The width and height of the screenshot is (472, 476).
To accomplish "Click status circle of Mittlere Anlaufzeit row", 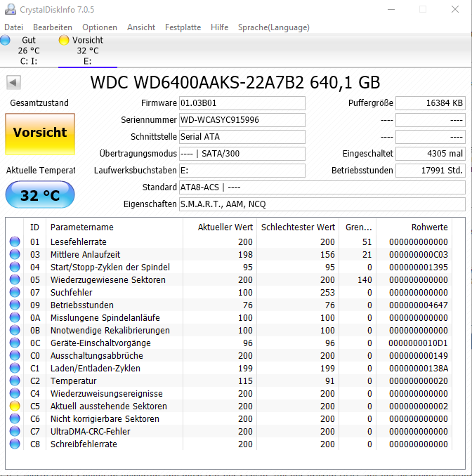I will pos(15,254).
